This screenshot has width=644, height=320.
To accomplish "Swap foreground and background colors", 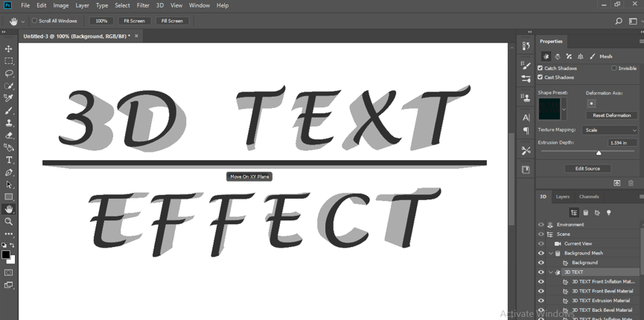I will pyautogui.click(x=13, y=245).
